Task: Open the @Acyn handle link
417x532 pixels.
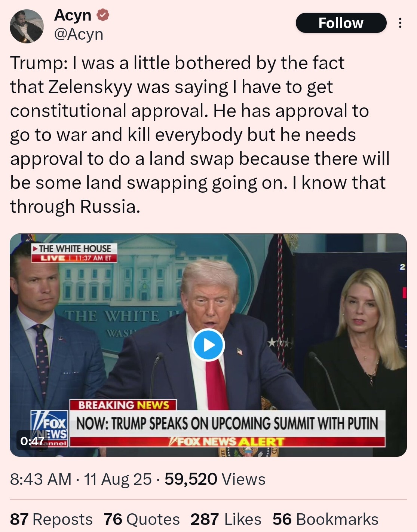Action: click(79, 34)
